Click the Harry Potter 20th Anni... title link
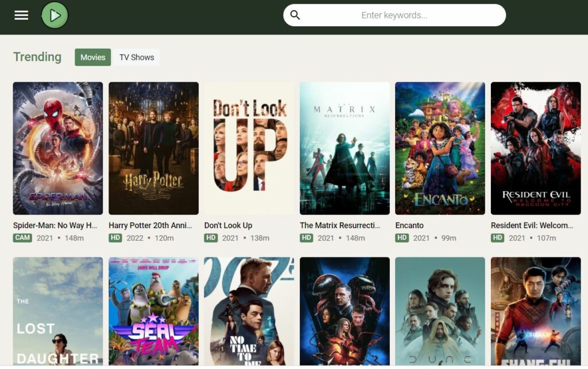This screenshot has height=369, width=588. point(150,225)
